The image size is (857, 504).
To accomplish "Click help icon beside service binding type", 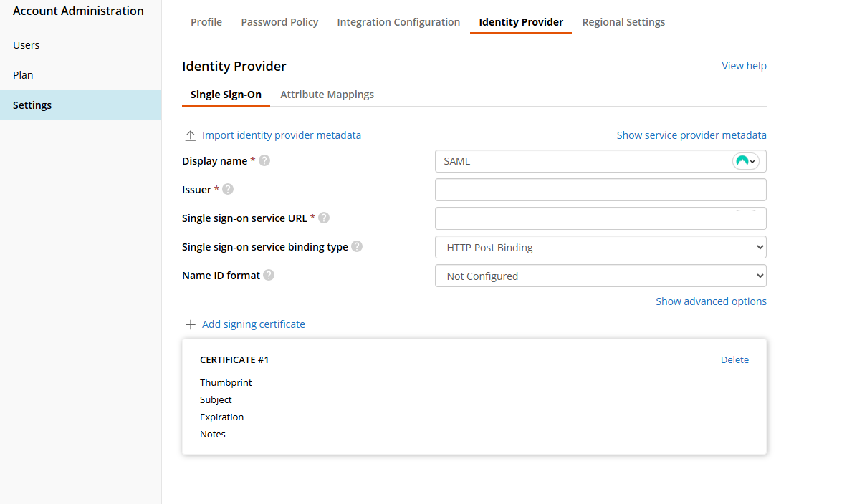I will click(x=357, y=247).
